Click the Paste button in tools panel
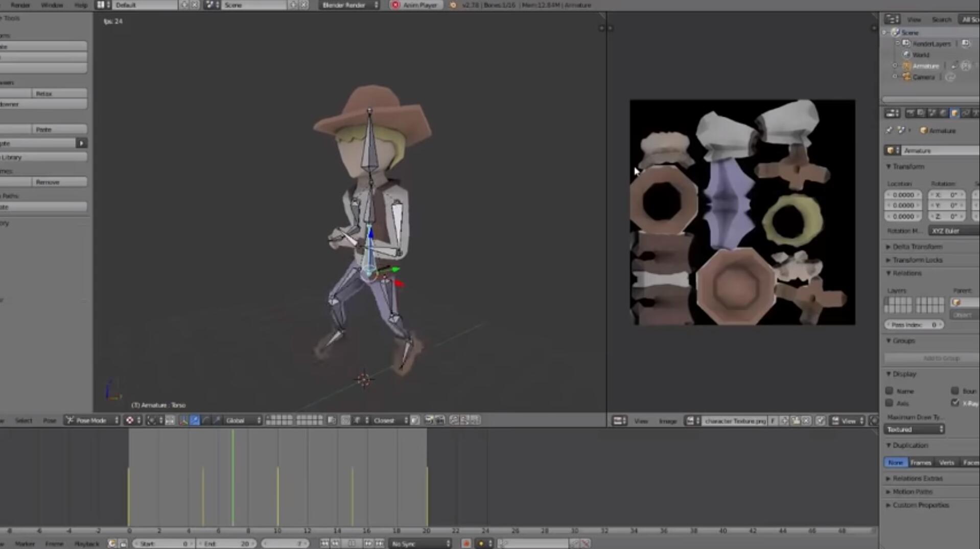Viewport: 980px width, 549px height. [x=59, y=129]
